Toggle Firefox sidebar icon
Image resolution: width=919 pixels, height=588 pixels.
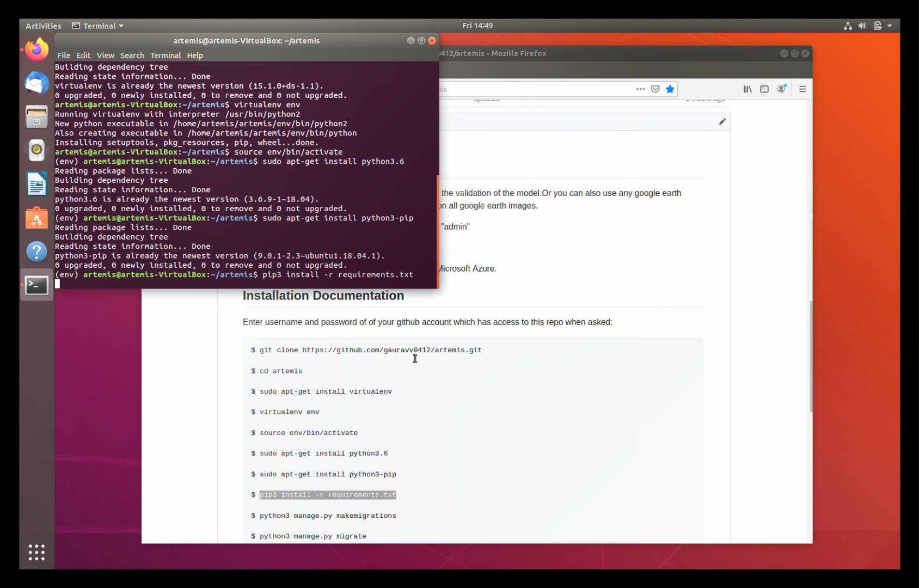[764, 89]
